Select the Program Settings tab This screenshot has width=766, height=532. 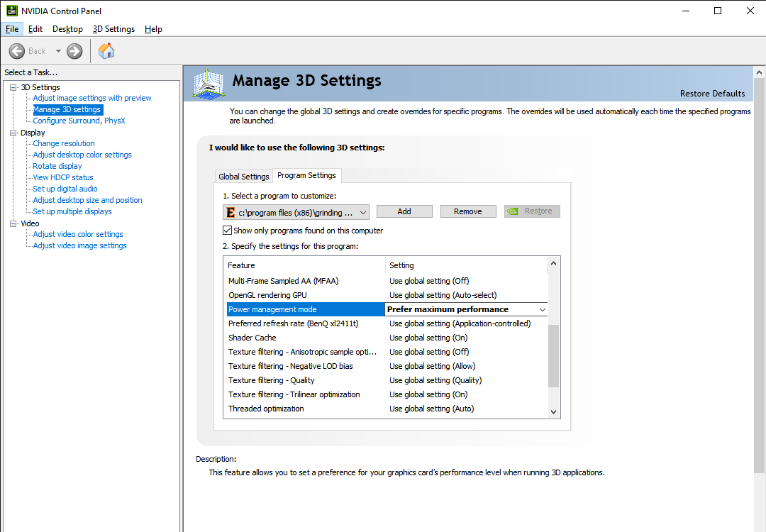click(307, 175)
